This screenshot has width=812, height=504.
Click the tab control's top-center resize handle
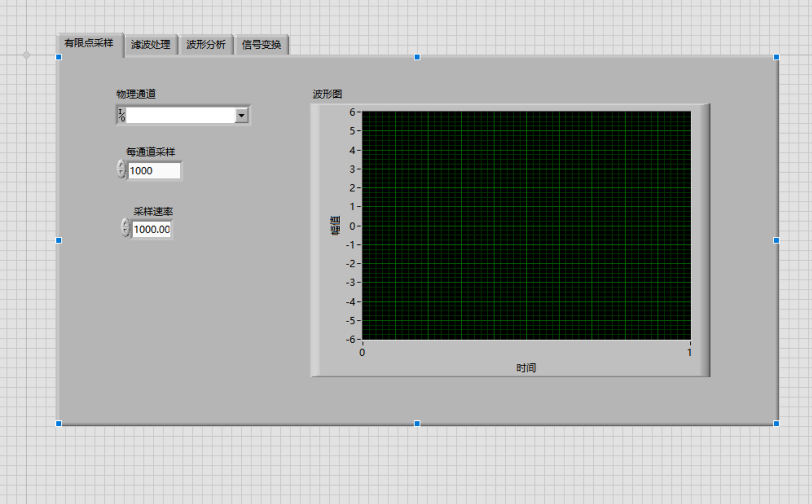click(417, 57)
